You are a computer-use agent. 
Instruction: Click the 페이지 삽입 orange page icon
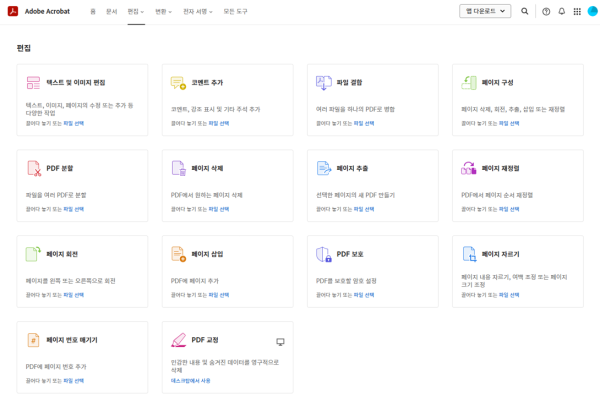pyautogui.click(x=178, y=254)
